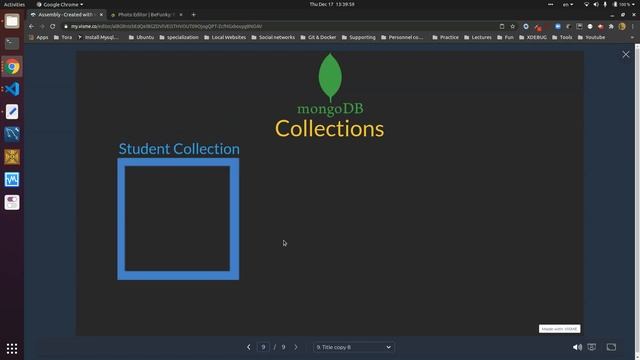
Task: Close the 'Photo Editor | BeFunky' tab
Action: tap(181, 15)
